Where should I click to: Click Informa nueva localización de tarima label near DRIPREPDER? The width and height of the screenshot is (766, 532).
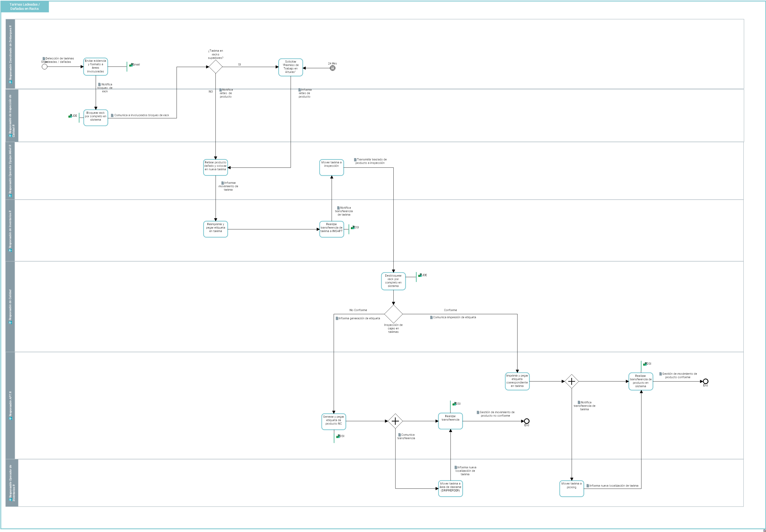coord(465,471)
